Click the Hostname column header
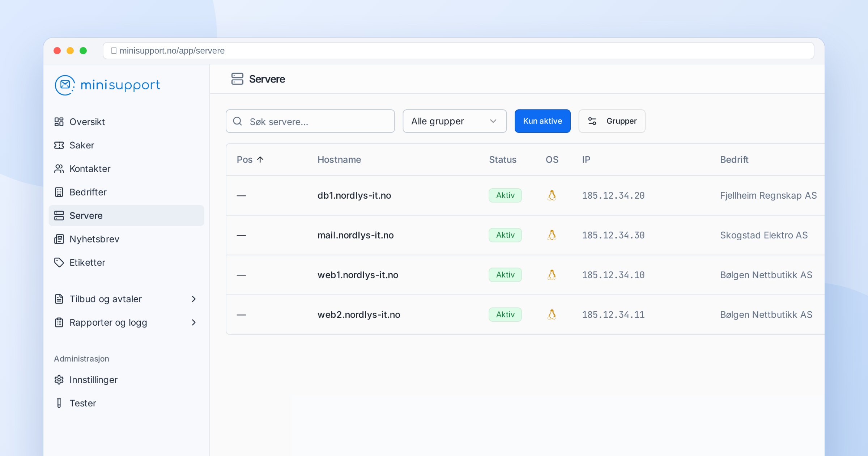The height and width of the screenshot is (456, 868). [x=339, y=160]
